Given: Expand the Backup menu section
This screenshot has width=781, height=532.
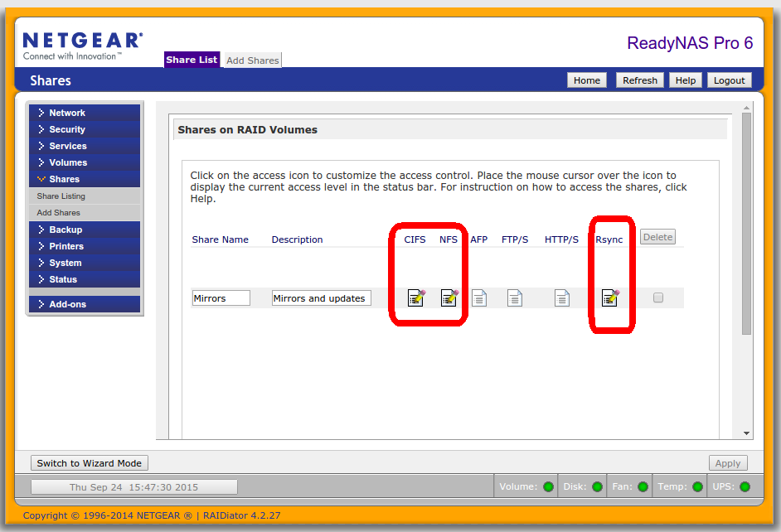Looking at the screenshot, I should tap(85, 230).
